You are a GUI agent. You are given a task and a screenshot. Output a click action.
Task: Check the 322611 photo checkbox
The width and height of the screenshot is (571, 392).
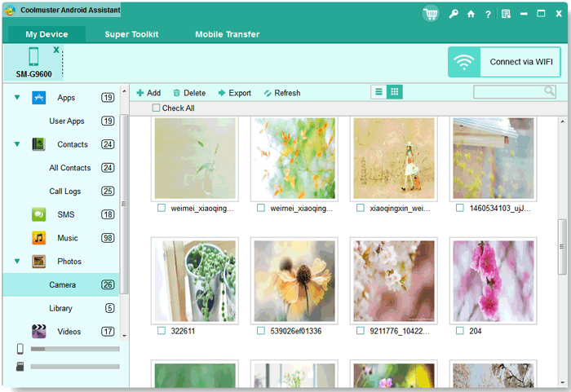pyautogui.click(x=162, y=331)
